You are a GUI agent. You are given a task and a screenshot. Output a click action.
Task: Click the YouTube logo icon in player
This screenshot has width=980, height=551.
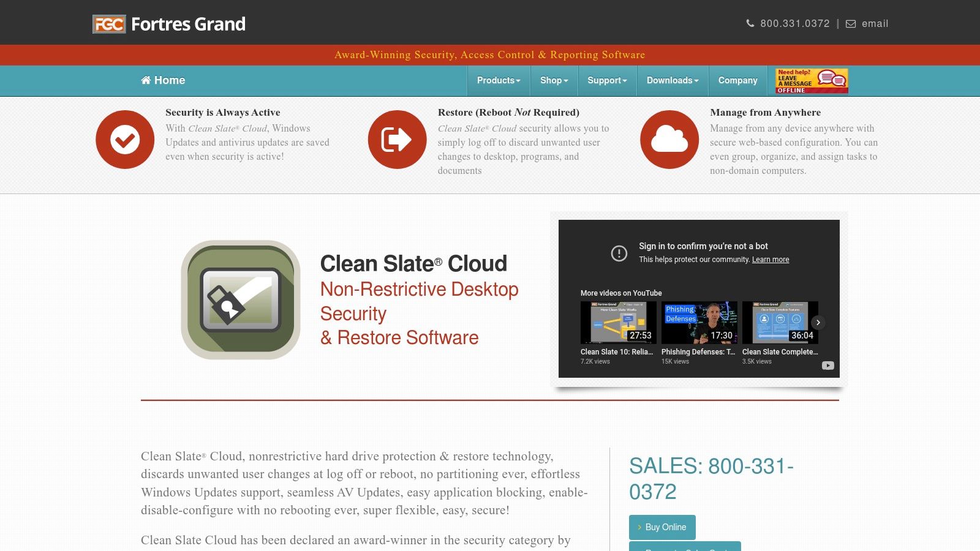[x=828, y=365]
